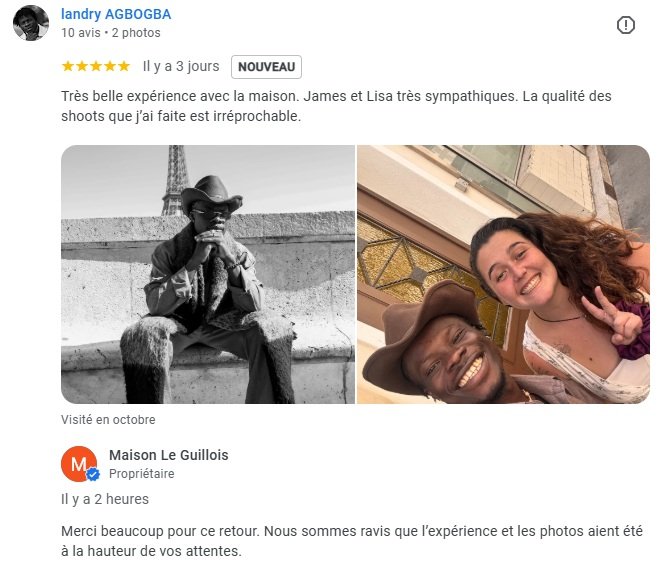
Task: Click the five-star rating icons
Action: tap(96, 66)
